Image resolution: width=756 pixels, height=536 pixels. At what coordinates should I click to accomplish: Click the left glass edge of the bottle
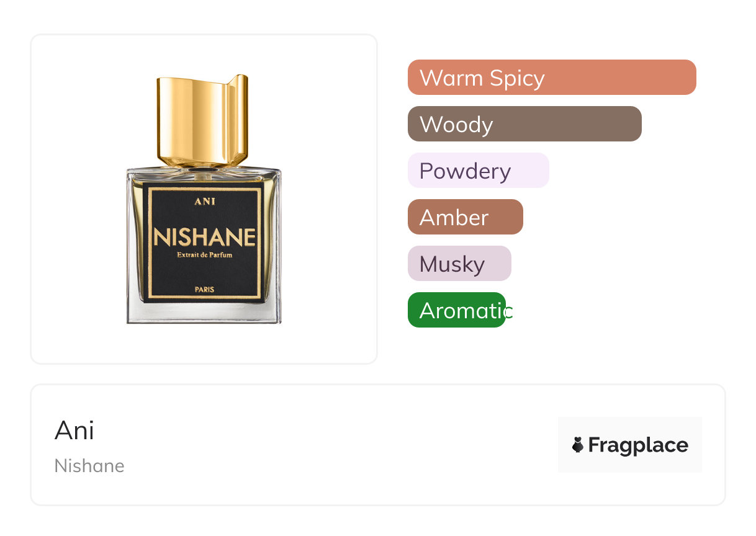coord(129,248)
